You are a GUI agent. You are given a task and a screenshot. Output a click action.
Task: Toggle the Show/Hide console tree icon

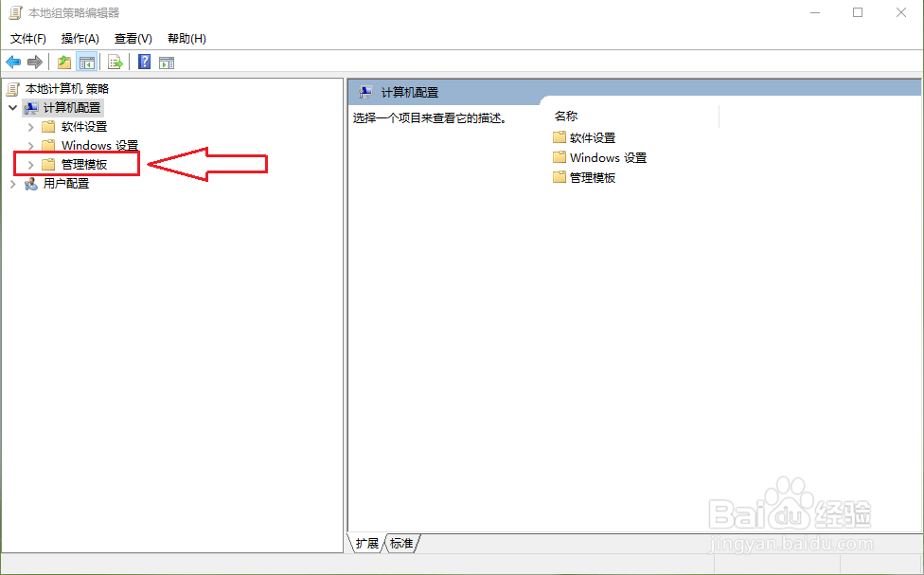[87, 62]
